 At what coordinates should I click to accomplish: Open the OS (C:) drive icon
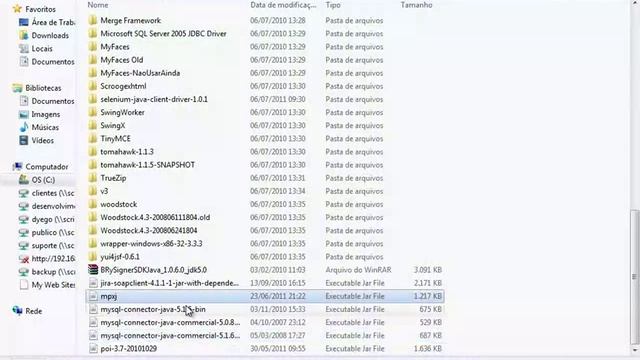24,180
